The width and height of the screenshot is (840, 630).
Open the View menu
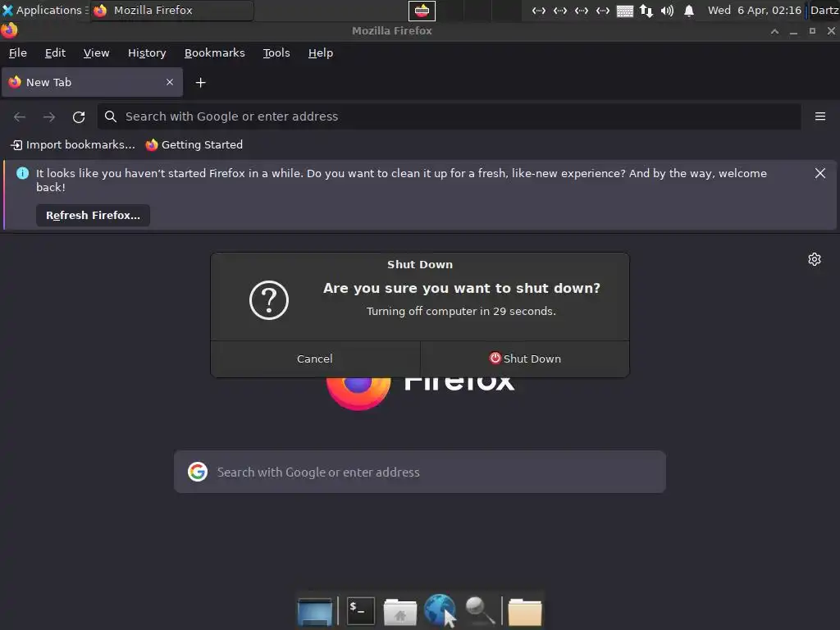(97, 53)
